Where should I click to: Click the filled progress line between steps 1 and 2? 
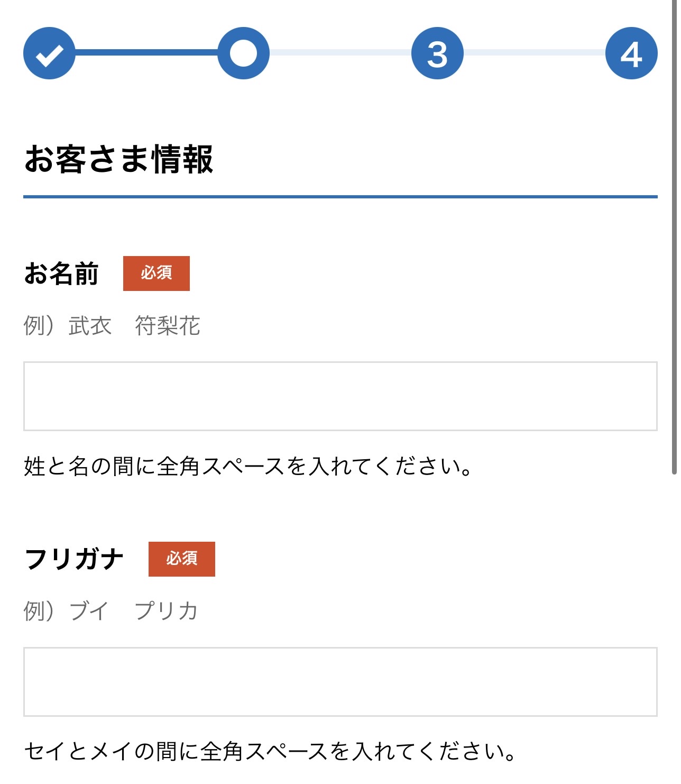(x=146, y=52)
